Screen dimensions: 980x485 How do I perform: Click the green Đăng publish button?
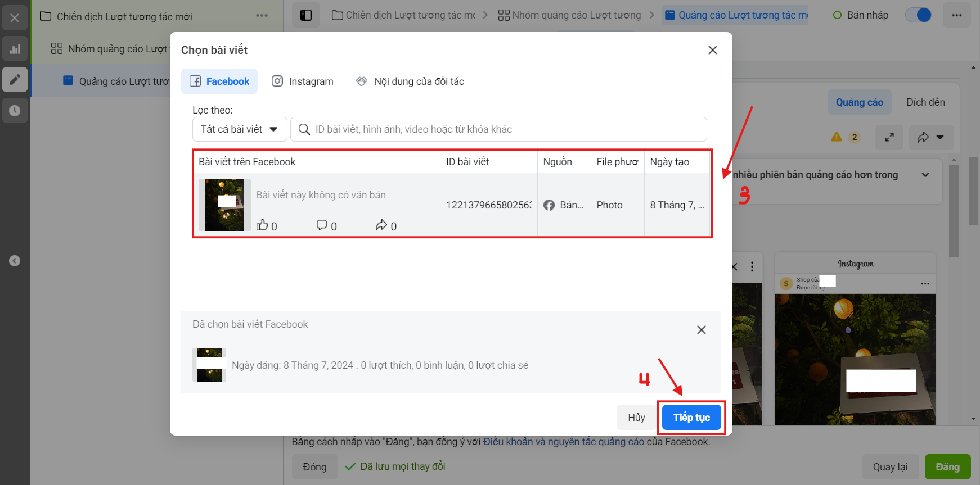click(x=947, y=467)
